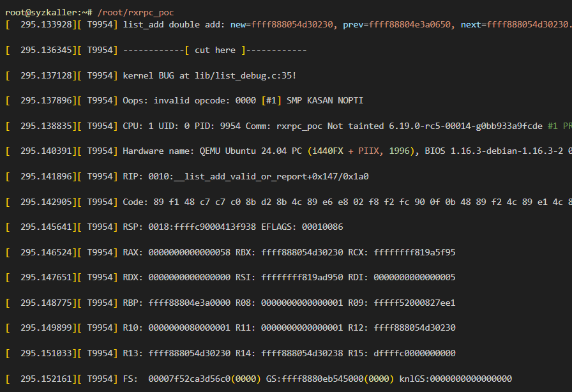Click the 'list_add double add:' message

point(174,24)
